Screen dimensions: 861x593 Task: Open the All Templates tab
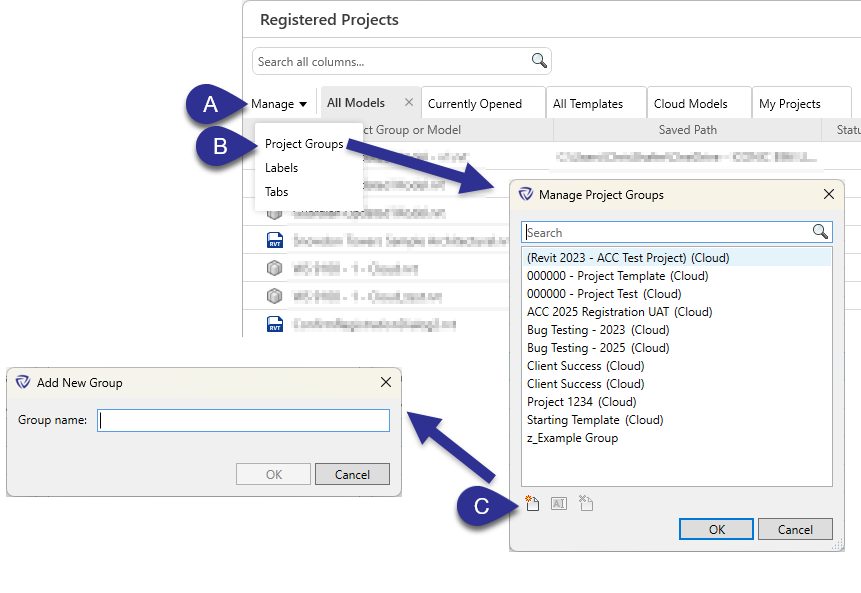[595, 102]
